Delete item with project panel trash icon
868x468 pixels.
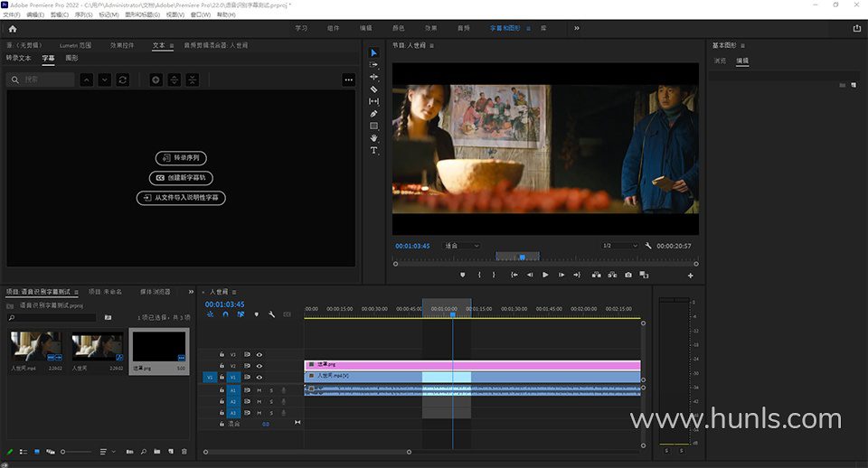click(184, 452)
